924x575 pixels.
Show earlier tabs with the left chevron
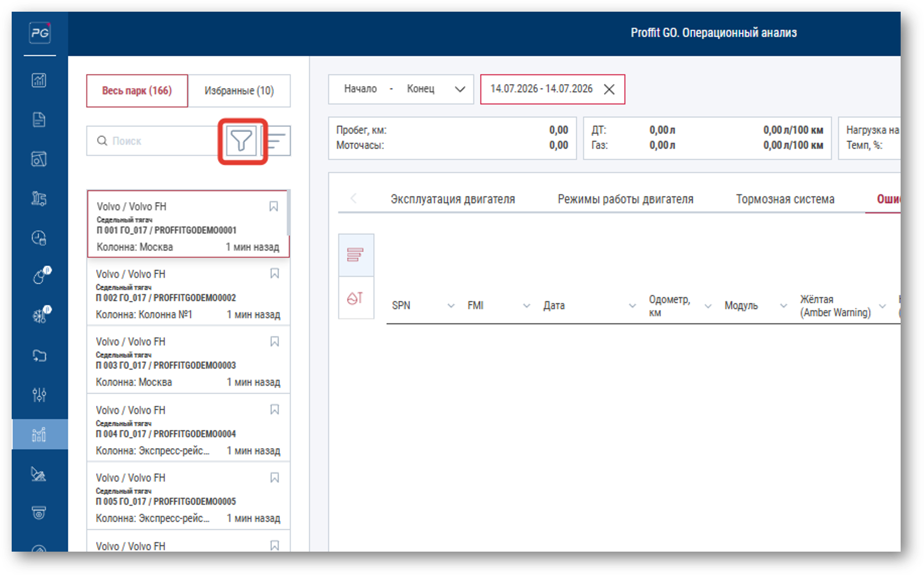(353, 198)
